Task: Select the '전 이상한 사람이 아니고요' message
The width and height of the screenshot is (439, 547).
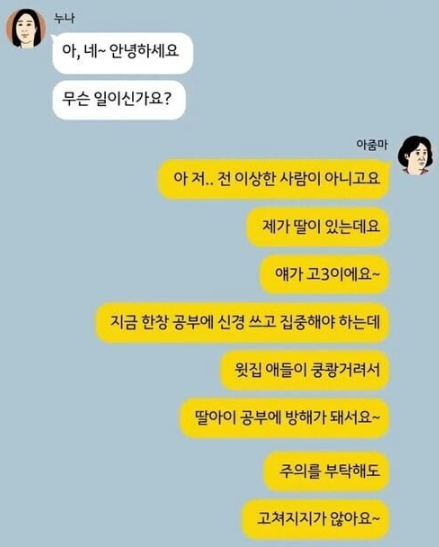Action: (273, 179)
